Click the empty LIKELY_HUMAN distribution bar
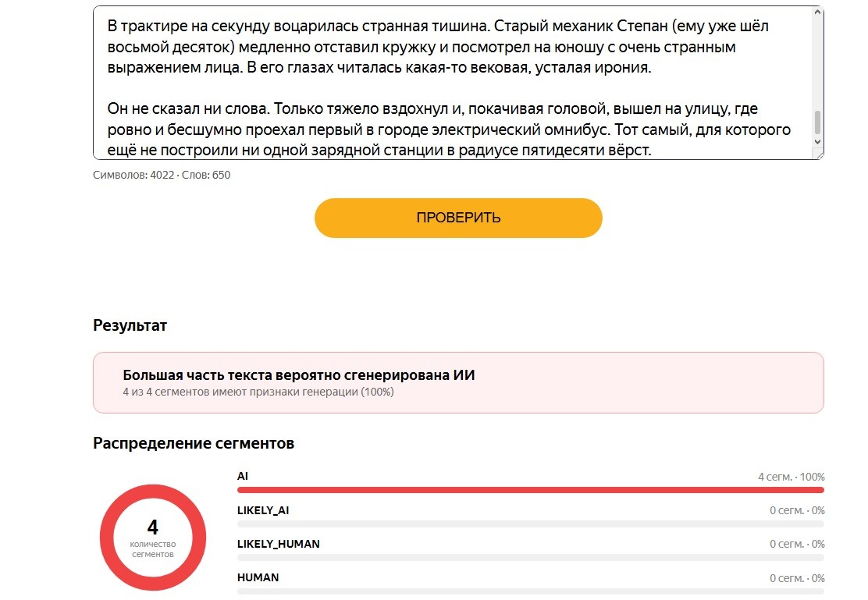Screen dimensions: 868x600 [530, 557]
